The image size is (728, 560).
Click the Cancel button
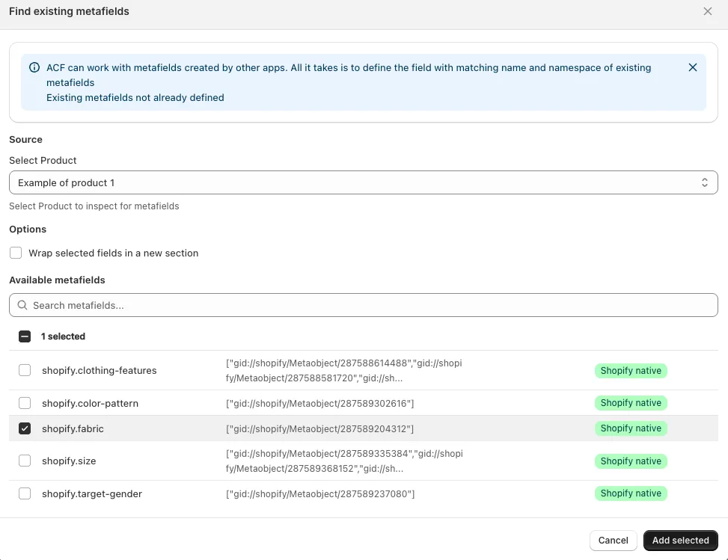613,541
